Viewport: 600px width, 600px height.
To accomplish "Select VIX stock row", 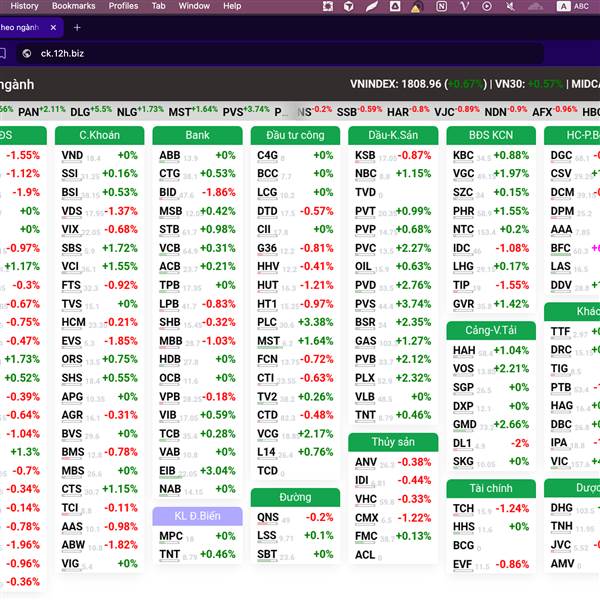I will [99, 230].
